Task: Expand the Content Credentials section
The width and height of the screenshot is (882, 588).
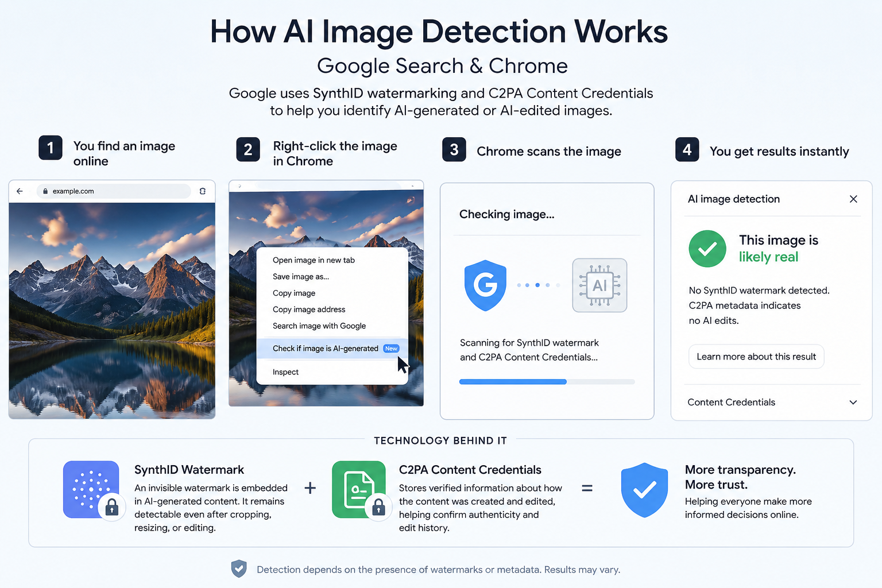Action: point(853,403)
